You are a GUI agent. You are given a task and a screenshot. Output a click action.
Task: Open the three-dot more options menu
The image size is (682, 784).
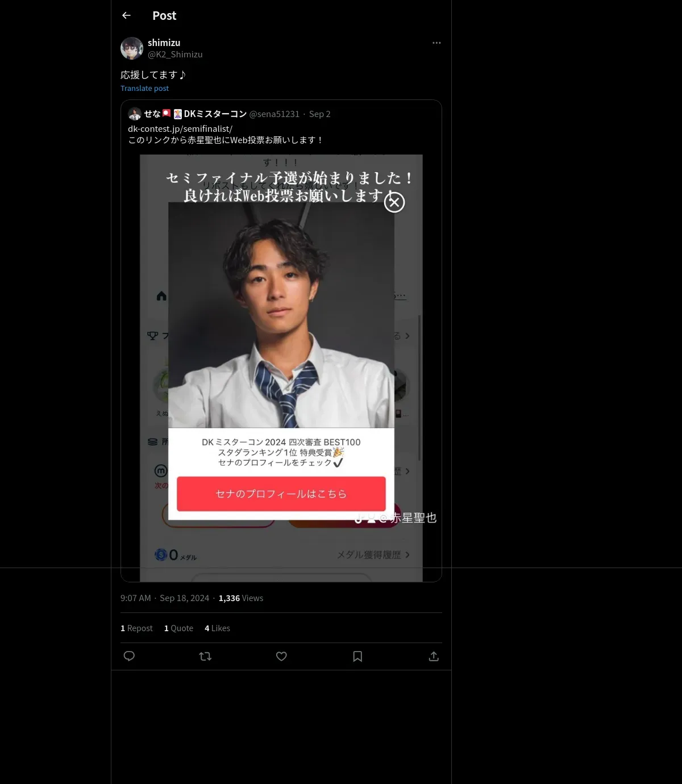(436, 43)
